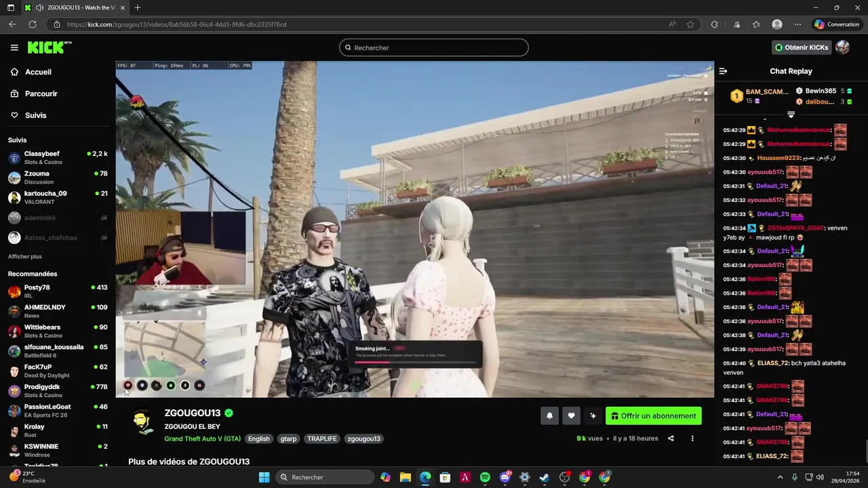Viewport: 868px width, 488px height.
Task: Open File Explorer from taskbar
Action: pyautogui.click(x=406, y=477)
